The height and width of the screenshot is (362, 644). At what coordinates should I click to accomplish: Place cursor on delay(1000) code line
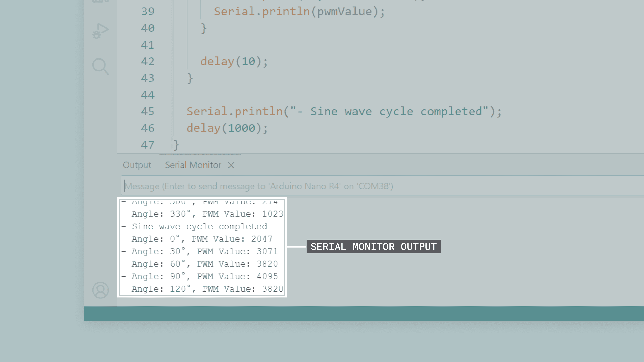(x=227, y=128)
